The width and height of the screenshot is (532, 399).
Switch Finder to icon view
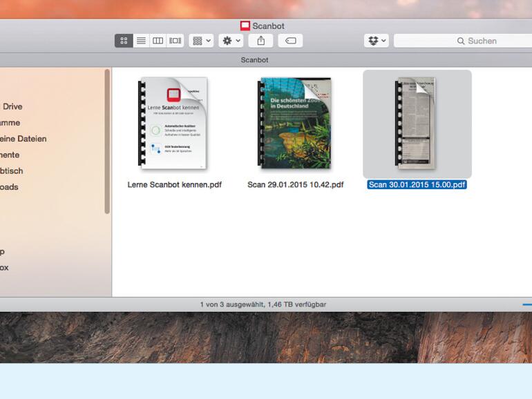tap(124, 41)
